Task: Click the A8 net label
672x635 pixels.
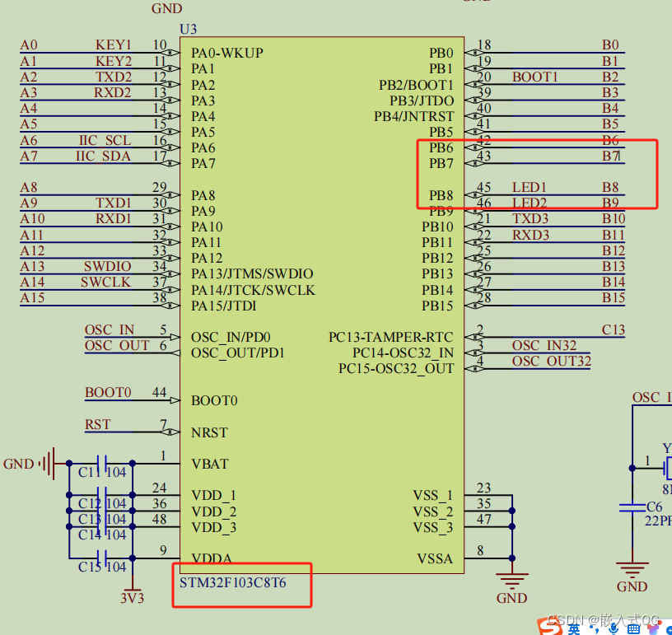Action: (28, 187)
